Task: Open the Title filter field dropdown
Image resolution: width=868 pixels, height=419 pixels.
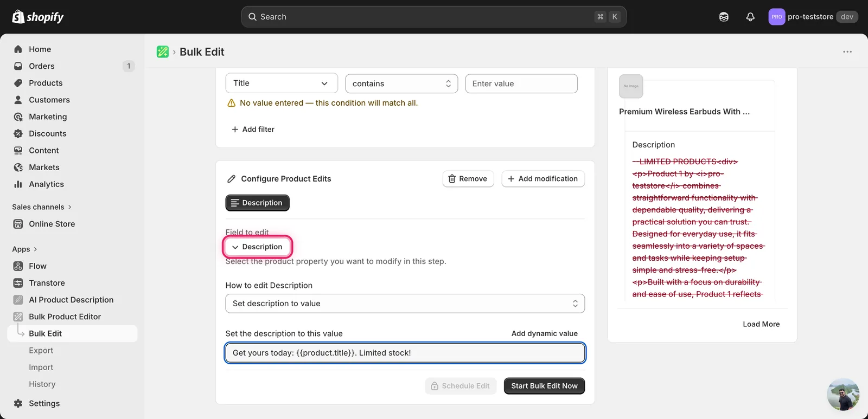Action: pyautogui.click(x=282, y=83)
